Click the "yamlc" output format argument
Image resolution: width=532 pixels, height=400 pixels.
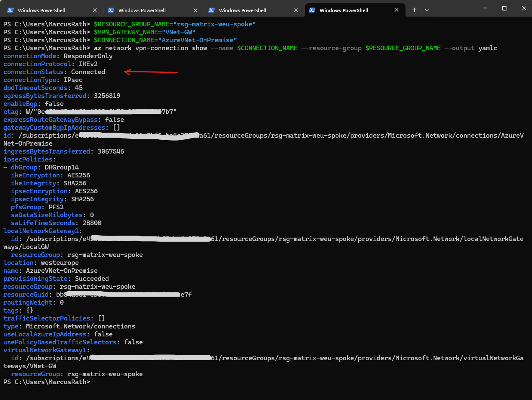[488, 48]
